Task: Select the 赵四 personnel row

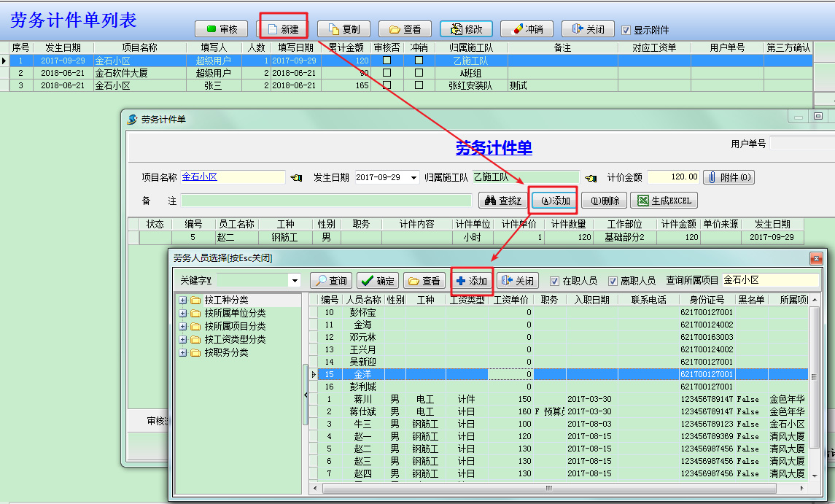Action: point(562,473)
